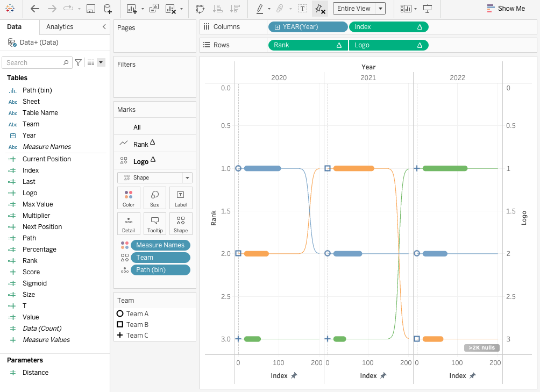Click the Tooltip marks button
Image resolution: width=540 pixels, height=392 pixels.
click(154, 224)
